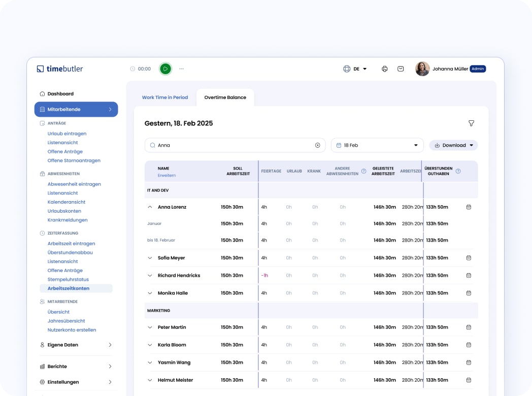
Task: Open the 18 Feb date dropdown
Action: (377, 145)
